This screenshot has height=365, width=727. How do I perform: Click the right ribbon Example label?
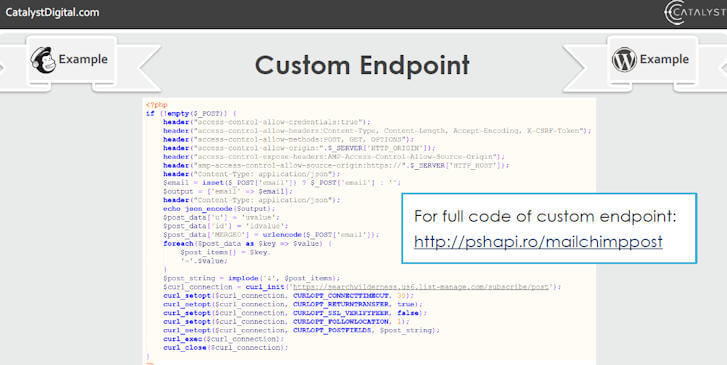pyautogui.click(x=664, y=59)
